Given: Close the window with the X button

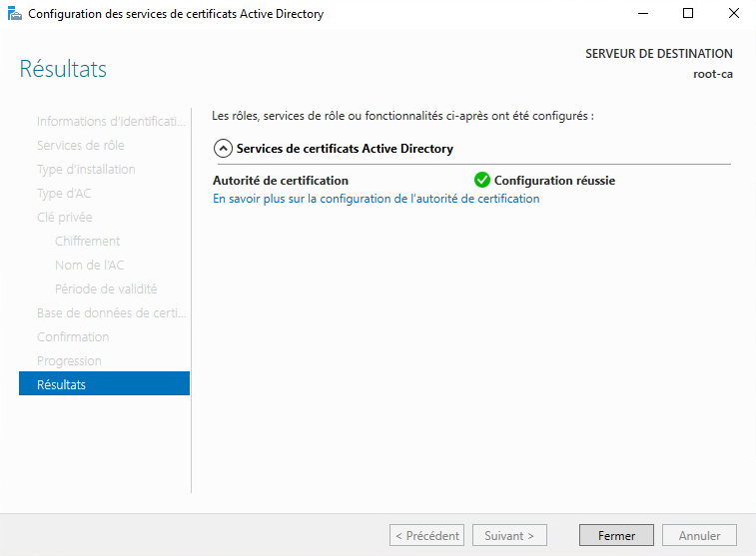Looking at the screenshot, I should click(x=733, y=14).
